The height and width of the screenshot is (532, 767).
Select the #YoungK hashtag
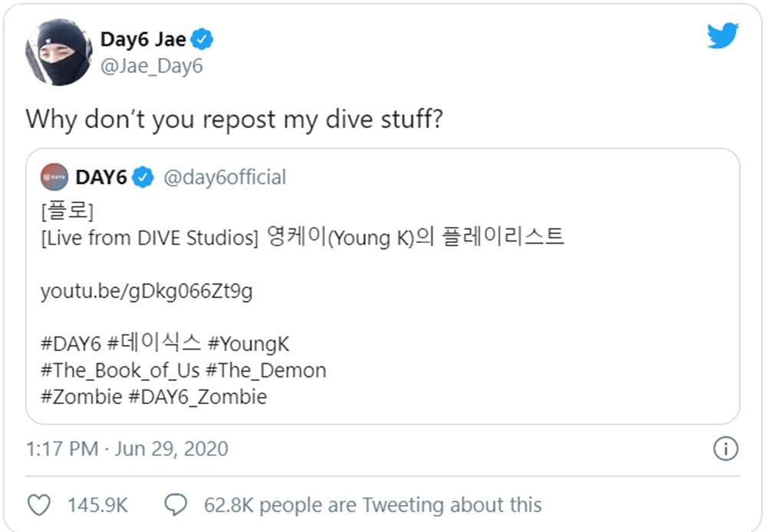tap(249, 344)
